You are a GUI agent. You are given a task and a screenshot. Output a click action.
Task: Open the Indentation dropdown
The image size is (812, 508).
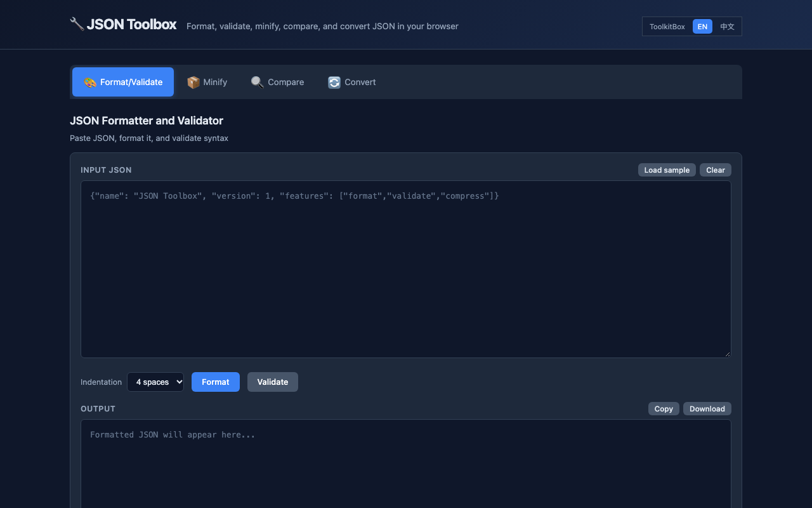pyautogui.click(x=155, y=382)
